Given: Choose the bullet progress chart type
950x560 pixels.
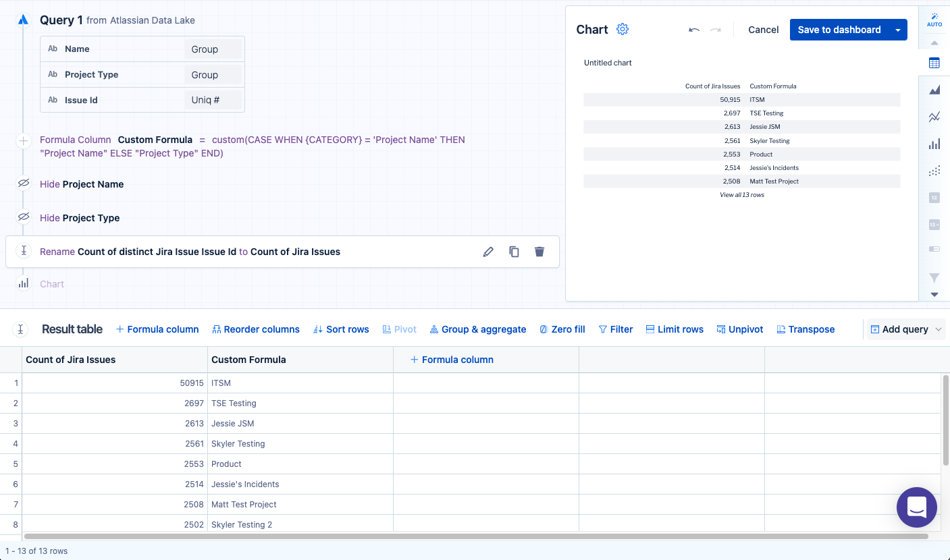Looking at the screenshot, I should coord(934,249).
